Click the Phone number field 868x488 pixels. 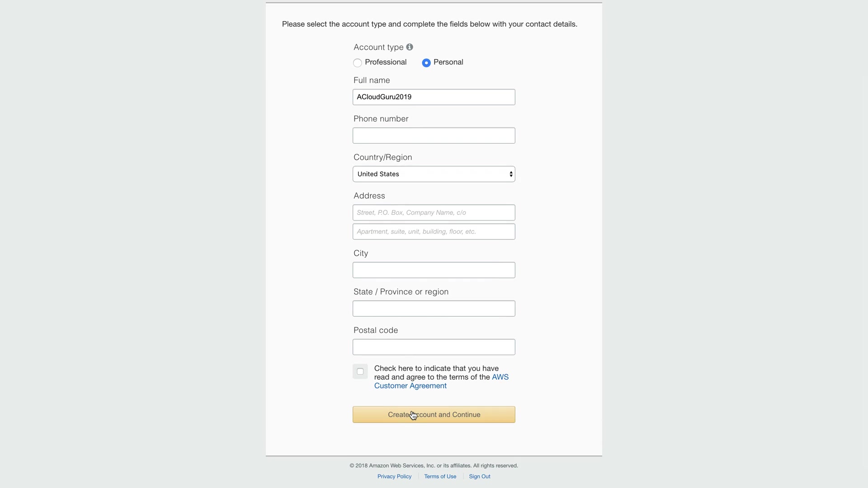click(x=434, y=136)
